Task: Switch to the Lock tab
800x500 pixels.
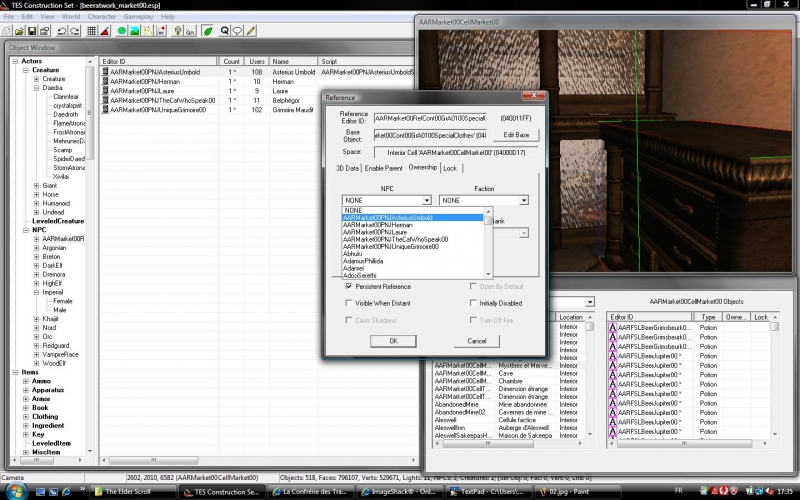Action: tap(450, 168)
